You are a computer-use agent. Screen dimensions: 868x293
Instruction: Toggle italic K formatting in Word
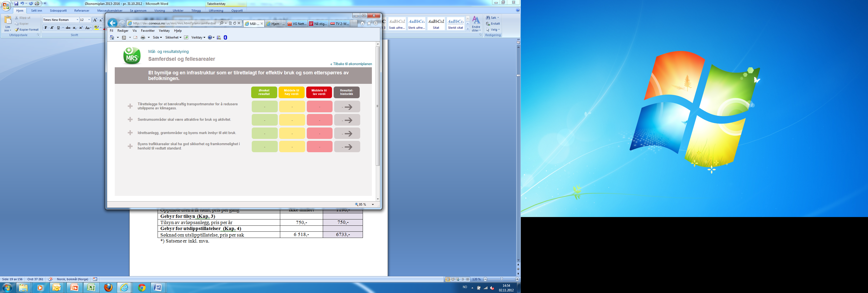pyautogui.click(x=52, y=28)
